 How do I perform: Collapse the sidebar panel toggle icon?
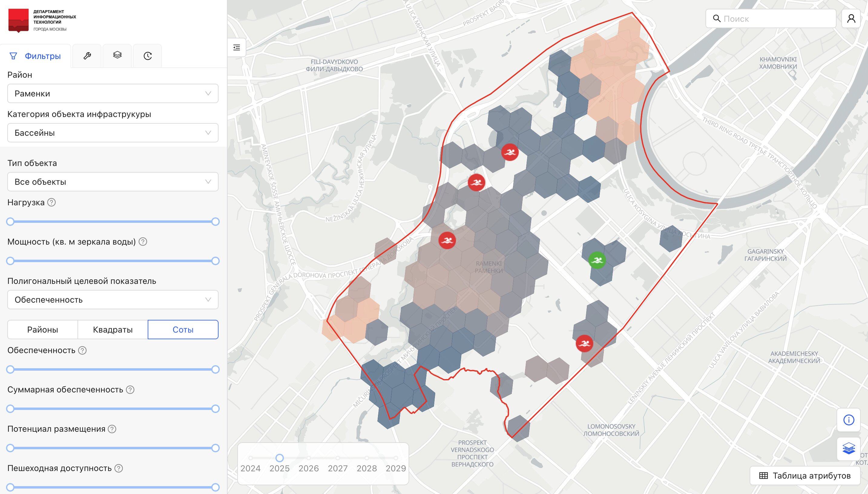[237, 47]
